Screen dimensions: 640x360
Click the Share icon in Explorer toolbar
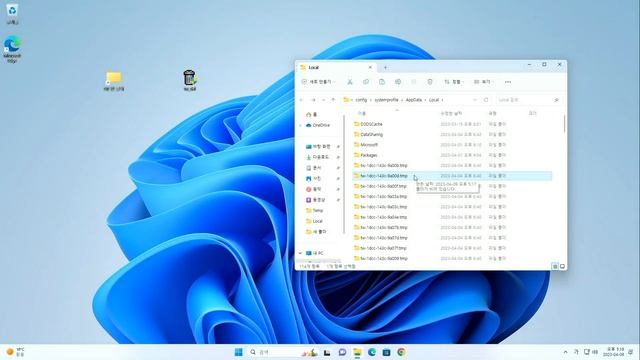[x=413, y=82]
